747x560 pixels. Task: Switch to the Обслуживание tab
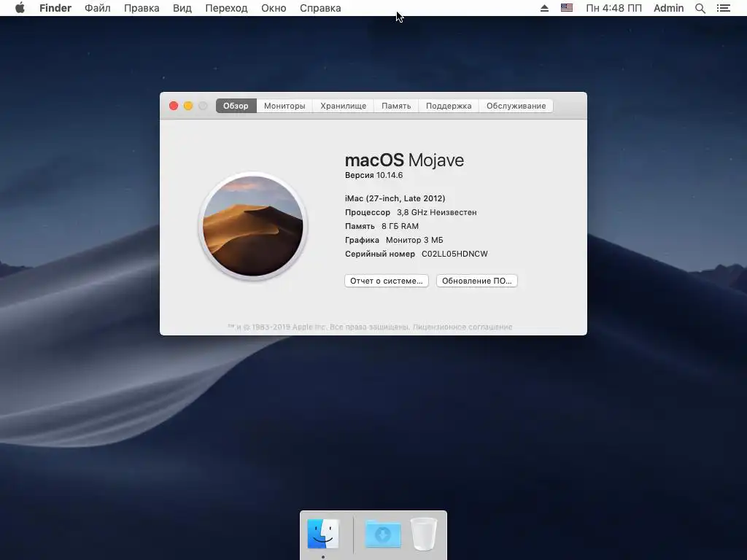[x=516, y=106]
